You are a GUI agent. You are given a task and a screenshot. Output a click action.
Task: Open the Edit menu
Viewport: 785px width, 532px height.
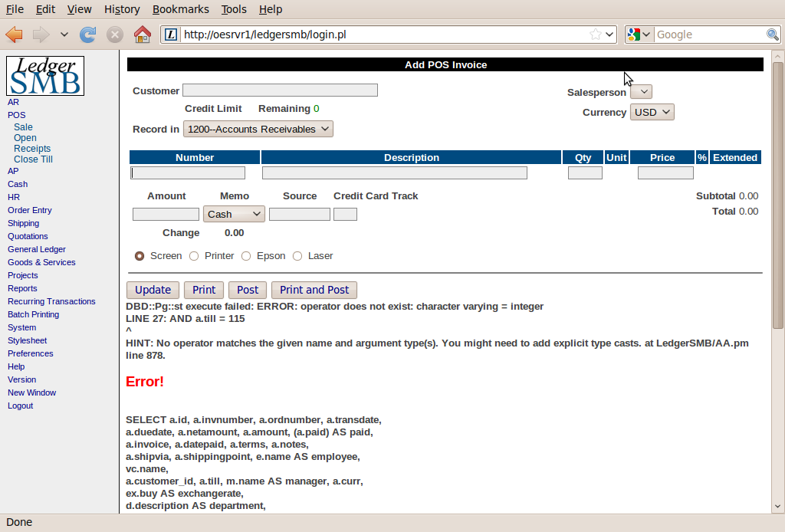click(45, 9)
